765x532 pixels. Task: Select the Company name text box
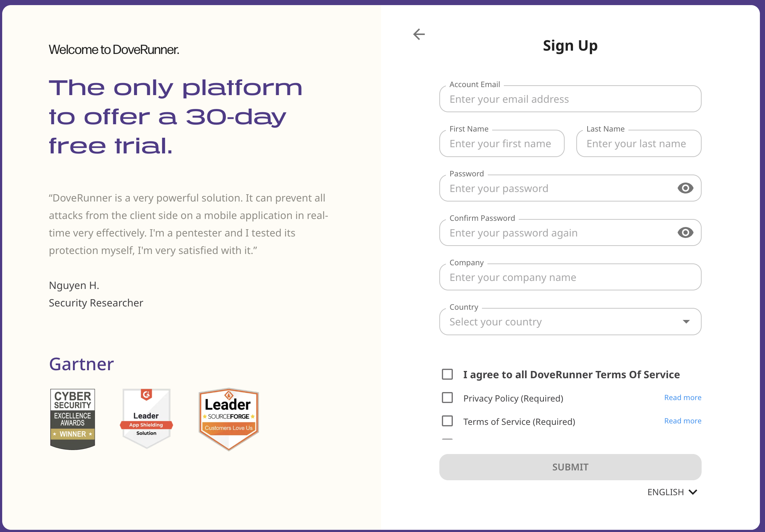[x=570, y=277]
